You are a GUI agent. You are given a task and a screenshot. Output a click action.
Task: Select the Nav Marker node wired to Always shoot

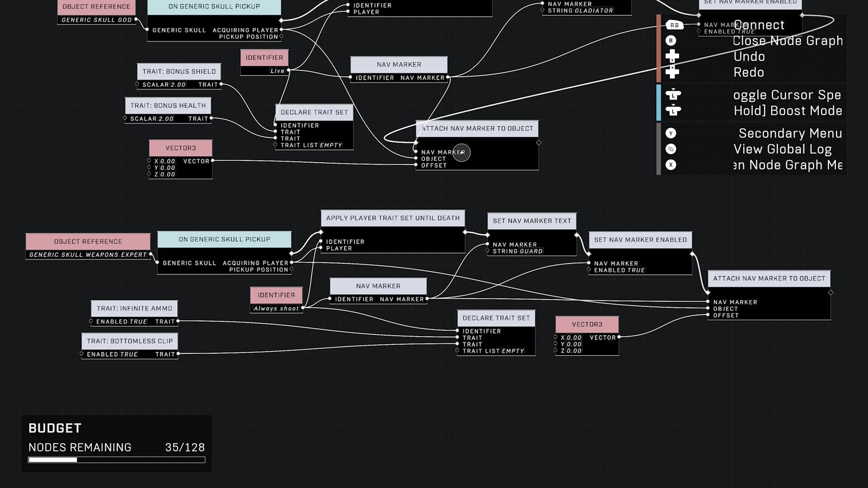(378, 286)
